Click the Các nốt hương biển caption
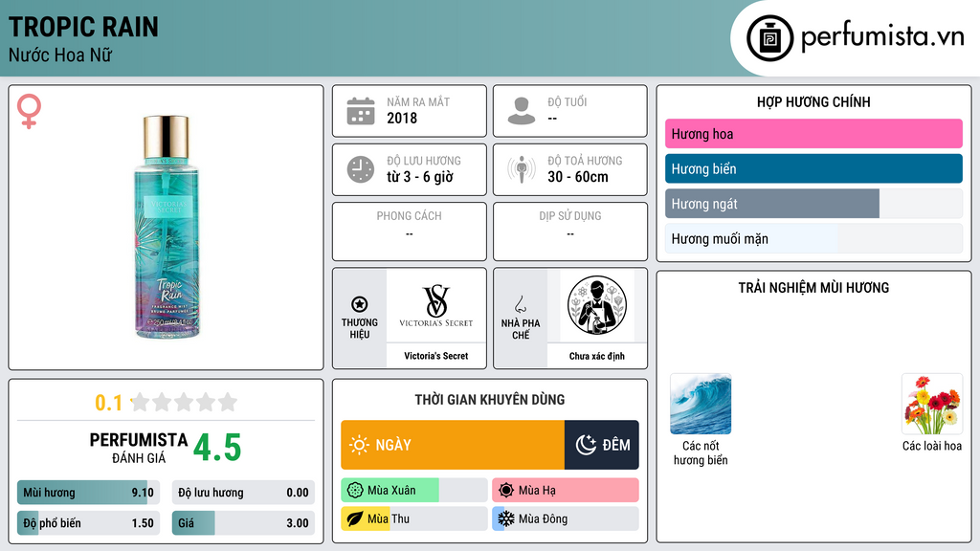Image resolution: width=980 pixels, height=551 pixels. (701, 452)
